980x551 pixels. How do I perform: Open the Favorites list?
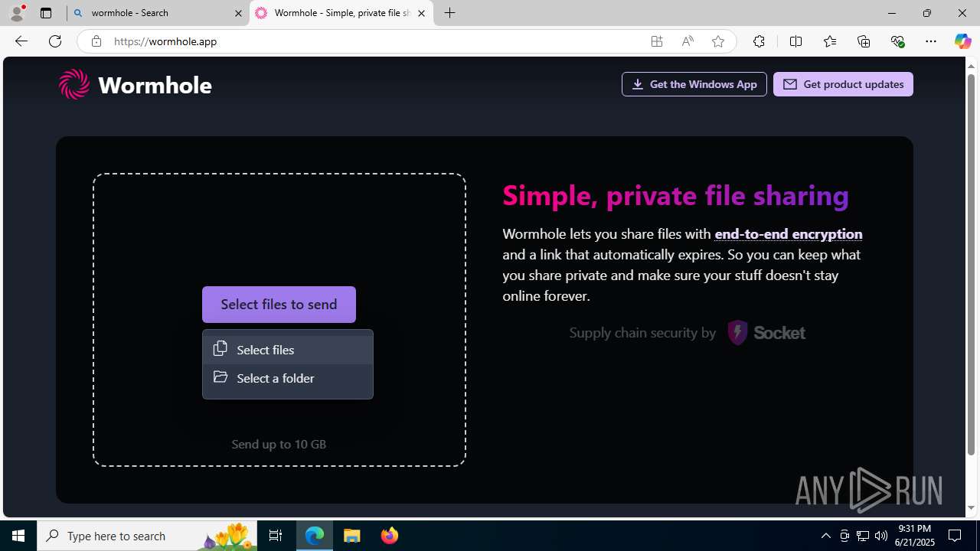[830, 41]
